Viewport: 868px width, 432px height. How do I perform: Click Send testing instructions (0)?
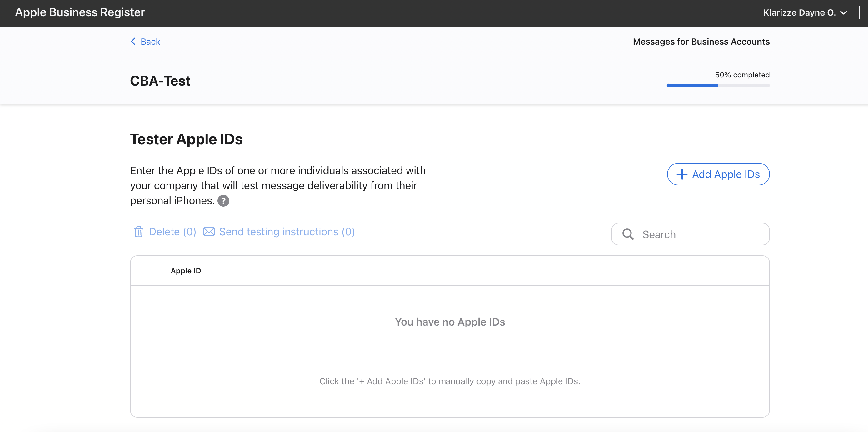[279, 232]
